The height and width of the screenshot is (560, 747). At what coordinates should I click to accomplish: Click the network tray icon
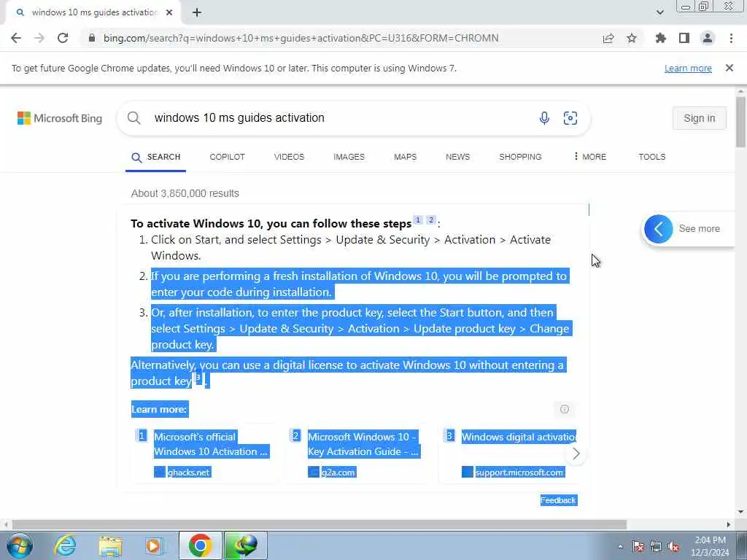656,547
